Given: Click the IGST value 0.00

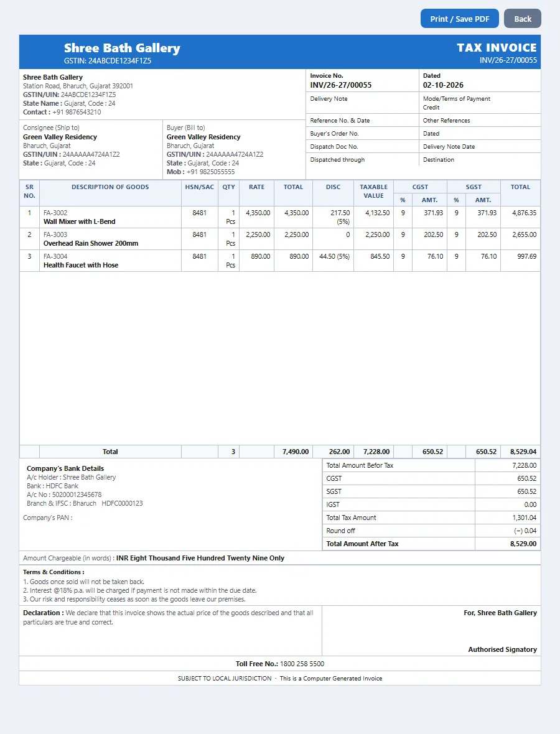Looking at the screenshot, I should pyautogui.click(x=530, y=504).
